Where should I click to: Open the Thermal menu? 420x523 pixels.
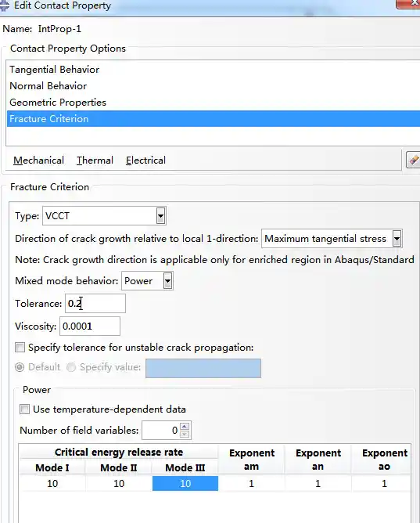click(95, 161)
